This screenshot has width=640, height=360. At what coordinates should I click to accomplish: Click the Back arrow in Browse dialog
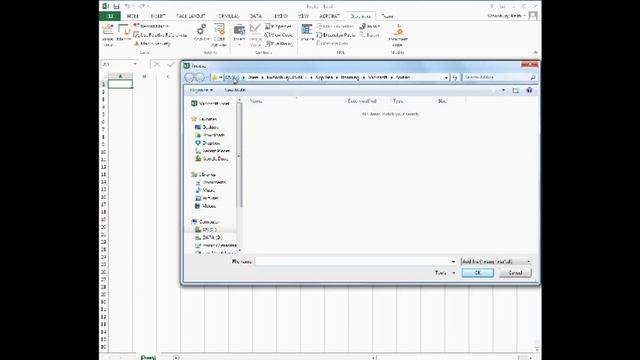coord(189,77)
